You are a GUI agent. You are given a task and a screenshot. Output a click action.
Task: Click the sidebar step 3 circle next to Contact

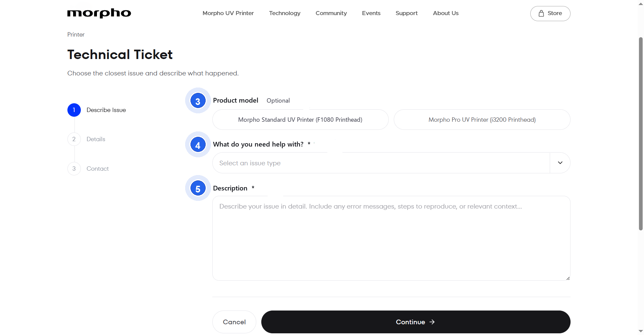(x=74, y=169)
